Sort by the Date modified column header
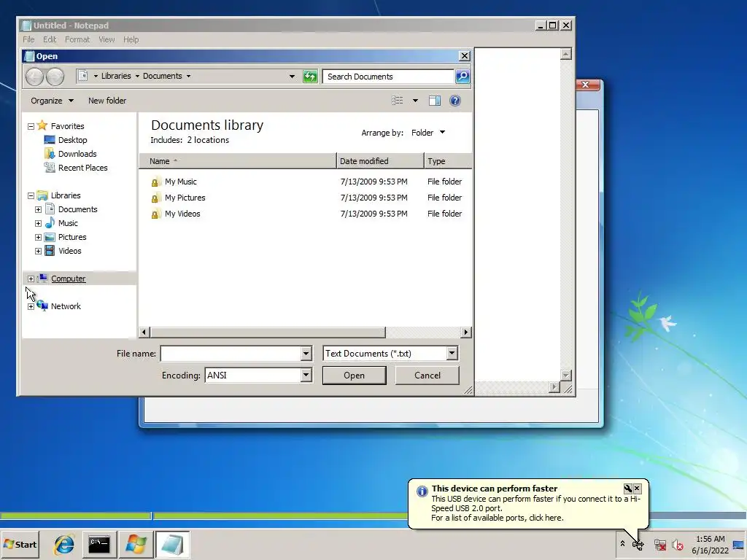Viewport: 747px width, 560px height. tap(380, 161)
